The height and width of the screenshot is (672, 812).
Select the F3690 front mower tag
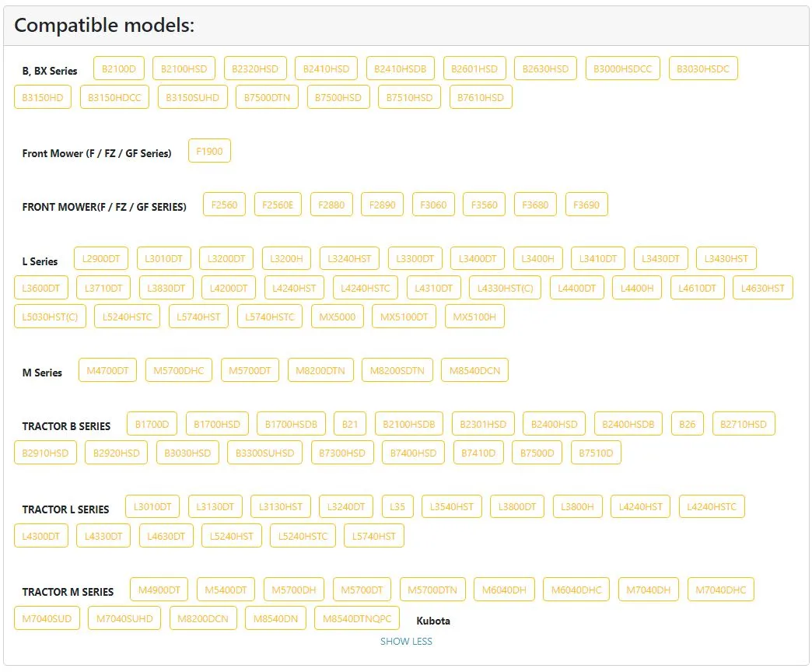point(586,205)
